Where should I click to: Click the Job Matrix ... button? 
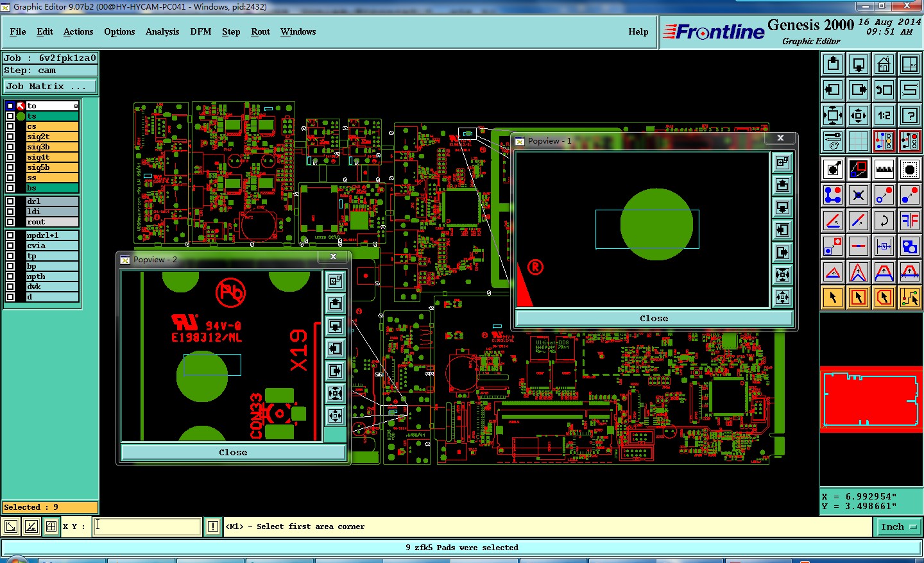point(50,86)
